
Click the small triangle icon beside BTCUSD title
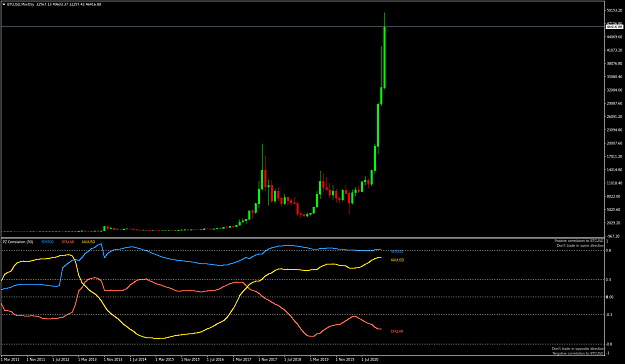(3, 4)
